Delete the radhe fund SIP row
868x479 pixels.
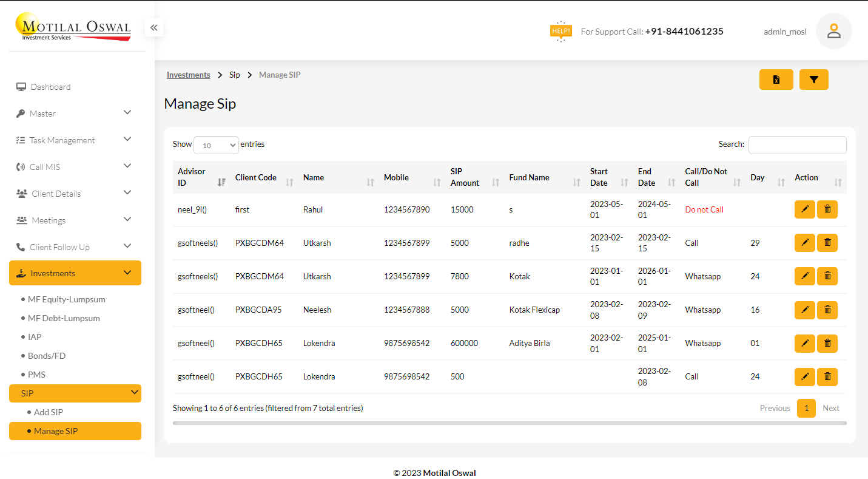(x=827, y=243)
